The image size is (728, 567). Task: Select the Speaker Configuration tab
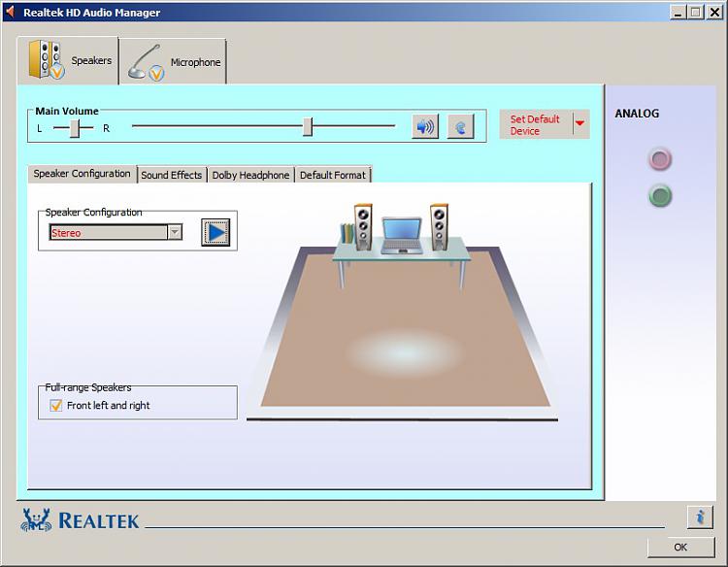point(83,174)
